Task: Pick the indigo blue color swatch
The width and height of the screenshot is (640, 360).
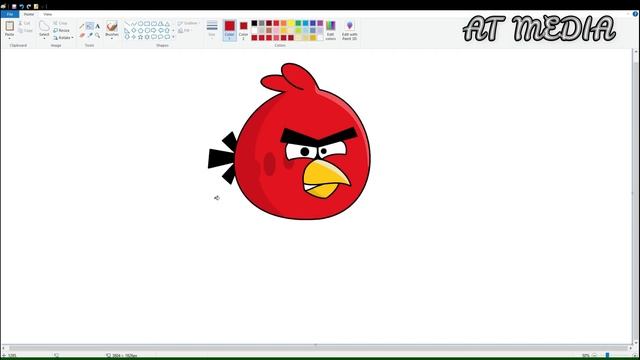Action: [313, 23]
